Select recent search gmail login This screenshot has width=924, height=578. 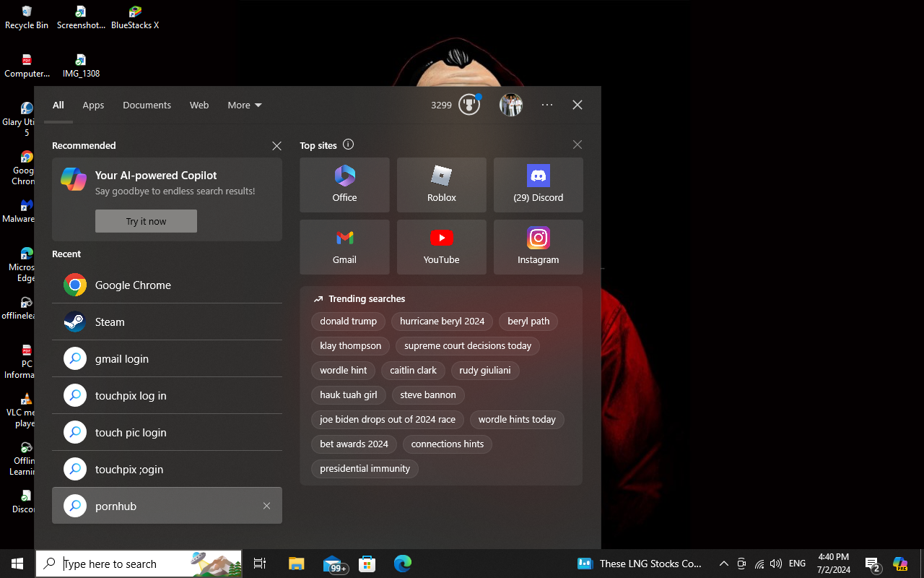tap(167, 358)
